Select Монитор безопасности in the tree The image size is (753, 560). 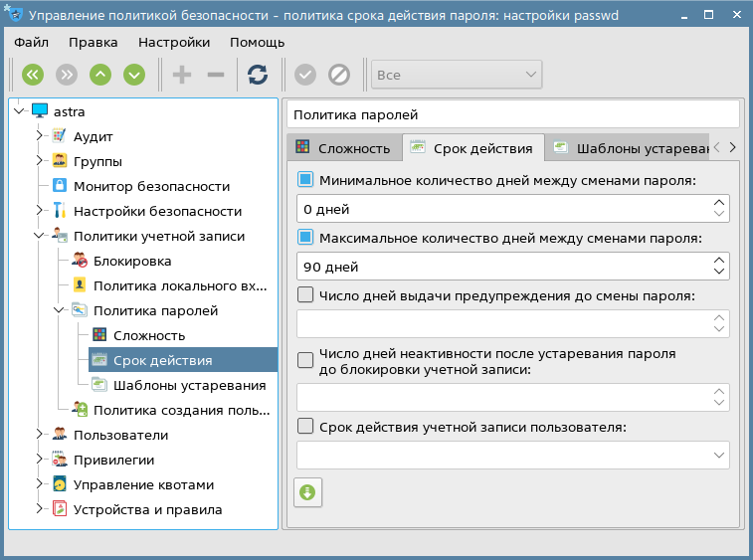tap(151, 186)
